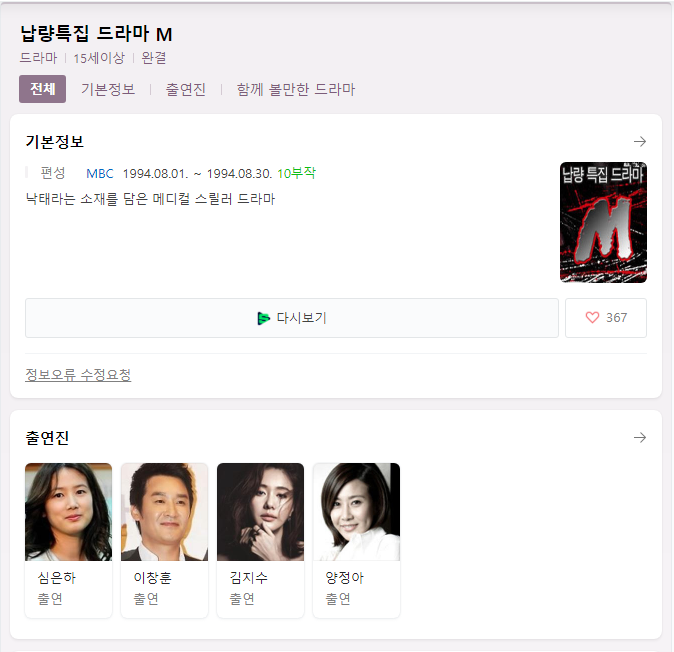Viewport: 674px width, 652px height.
Task: Click the 편성 label
Action: click(x=53, y=173)
